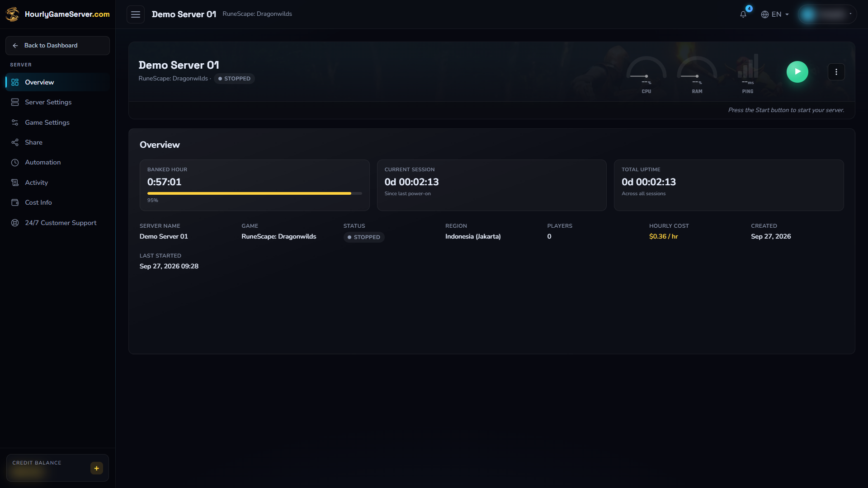This screenshot has height=488, width=868.
Task: Click the $0.36 / hr hourly cost
Action: coord(663,236)
